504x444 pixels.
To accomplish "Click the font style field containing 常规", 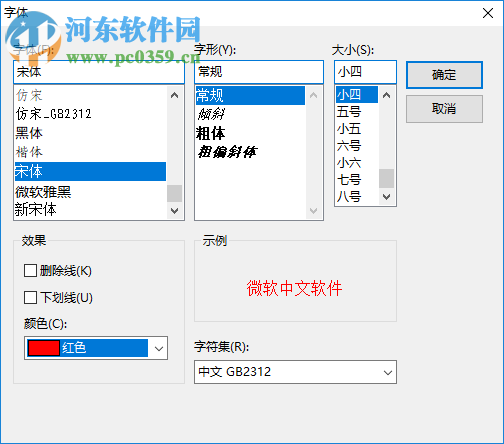I will [259, 72].
